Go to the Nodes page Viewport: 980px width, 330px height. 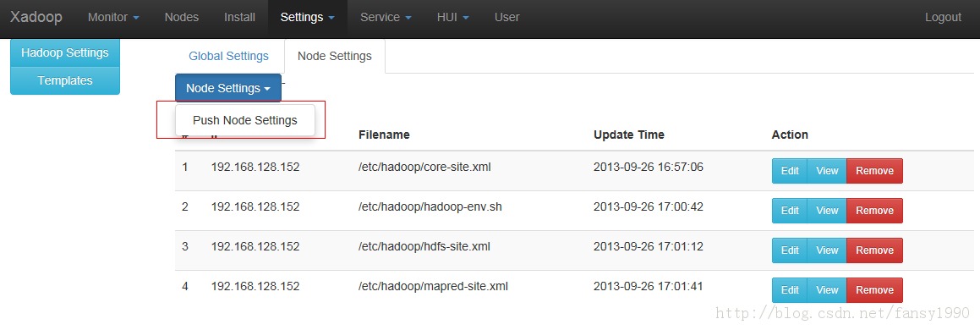click(x=181, y=18)
